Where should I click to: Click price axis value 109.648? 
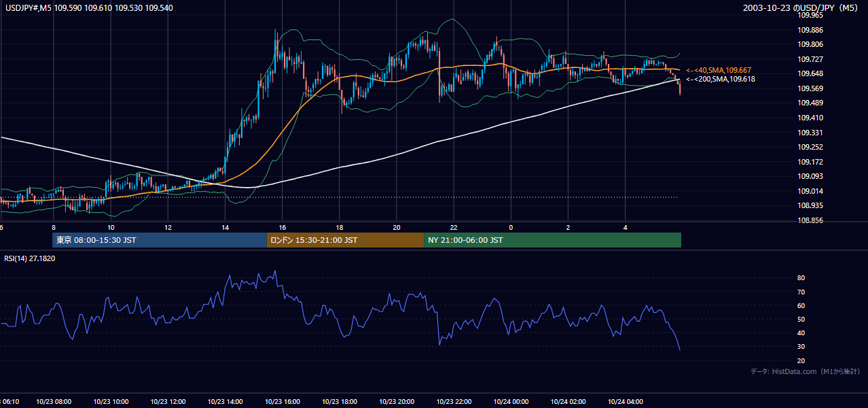pos(810,73)
